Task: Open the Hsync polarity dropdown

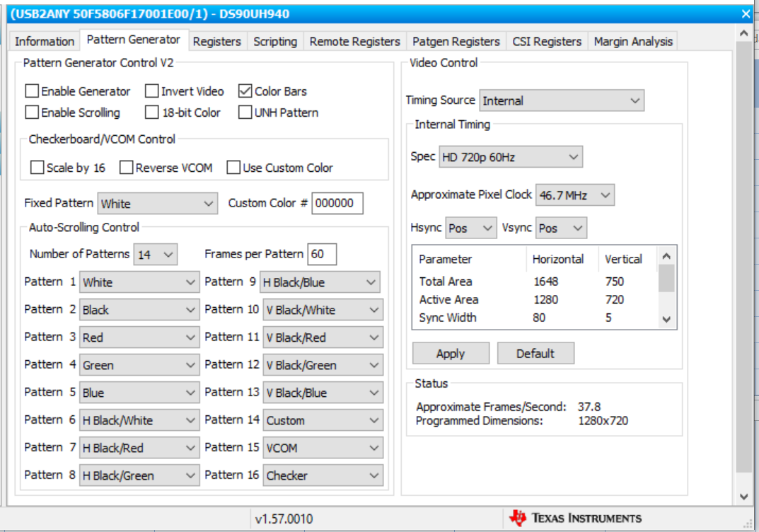Action: 471,228
